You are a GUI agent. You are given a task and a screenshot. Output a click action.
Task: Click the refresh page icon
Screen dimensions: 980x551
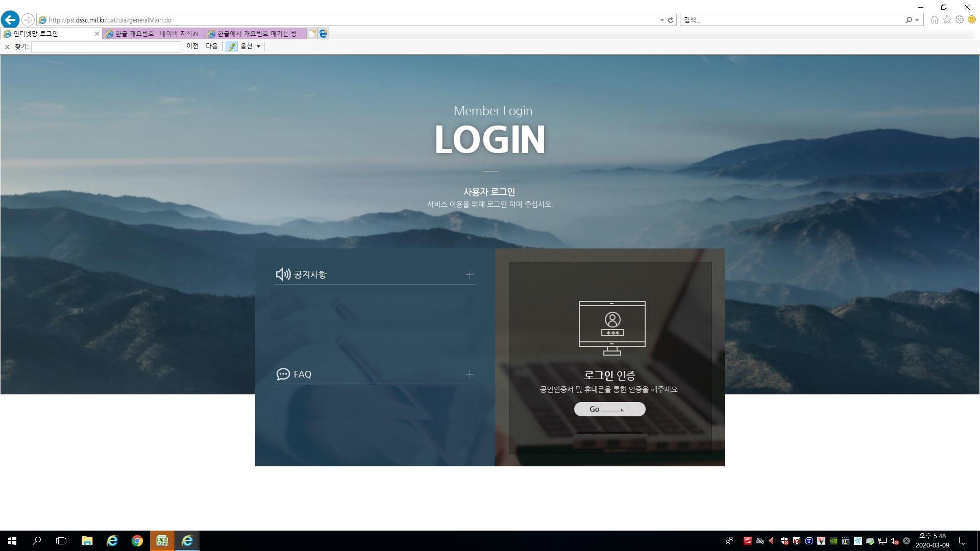coord(671,20)
